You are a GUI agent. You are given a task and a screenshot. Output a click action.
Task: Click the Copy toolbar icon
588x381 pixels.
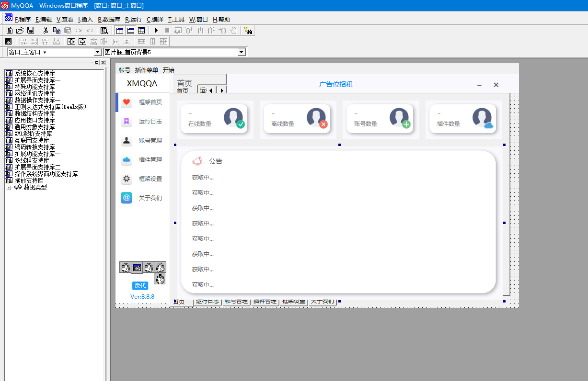(57, 31)
